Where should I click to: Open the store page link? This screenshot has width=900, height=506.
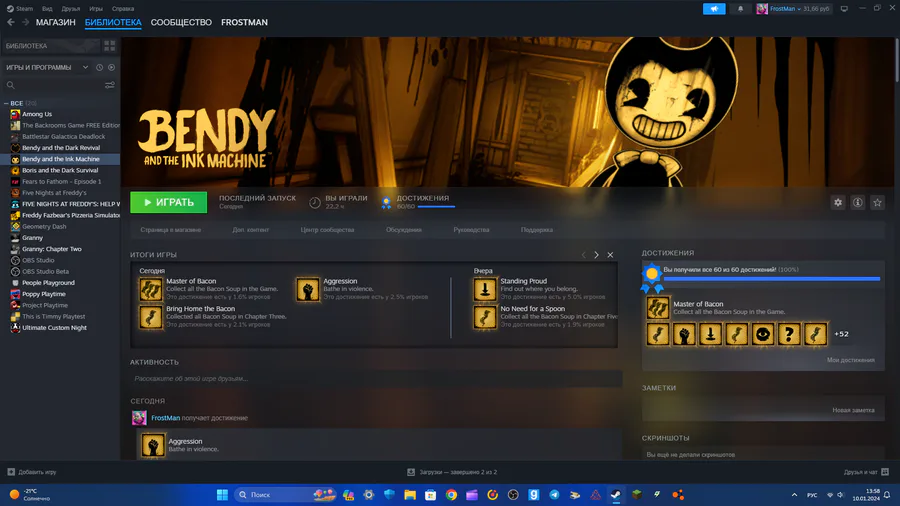(x=170, y=229)
